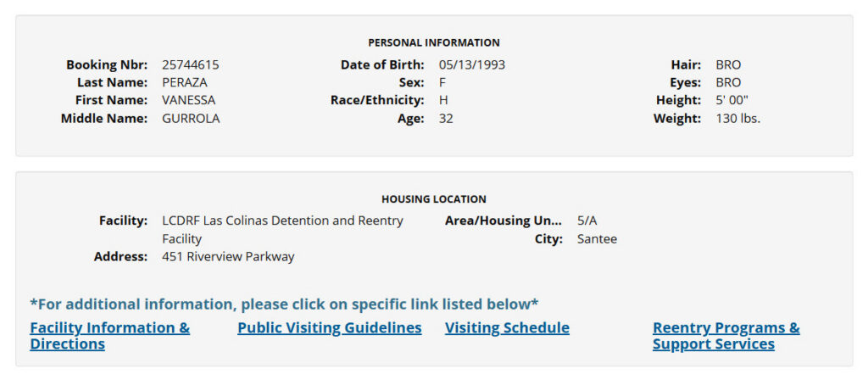Click the Personal Information heading

(433, 42)
